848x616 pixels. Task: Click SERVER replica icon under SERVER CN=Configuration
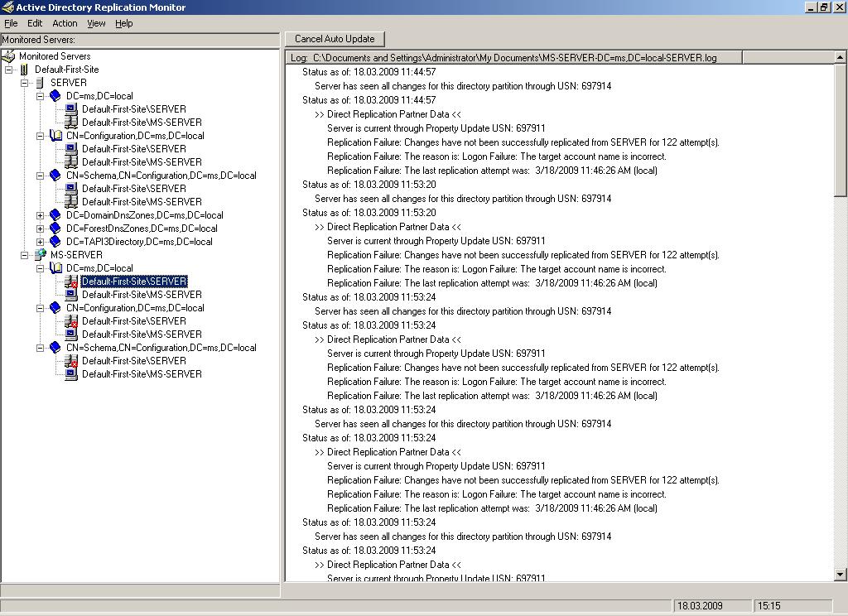coord(71,149)
